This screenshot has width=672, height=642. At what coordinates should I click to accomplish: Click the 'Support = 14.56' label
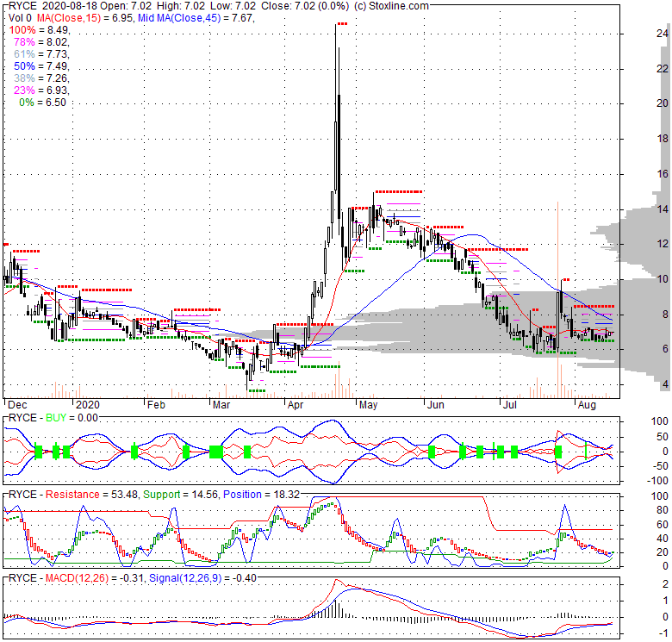181,495
